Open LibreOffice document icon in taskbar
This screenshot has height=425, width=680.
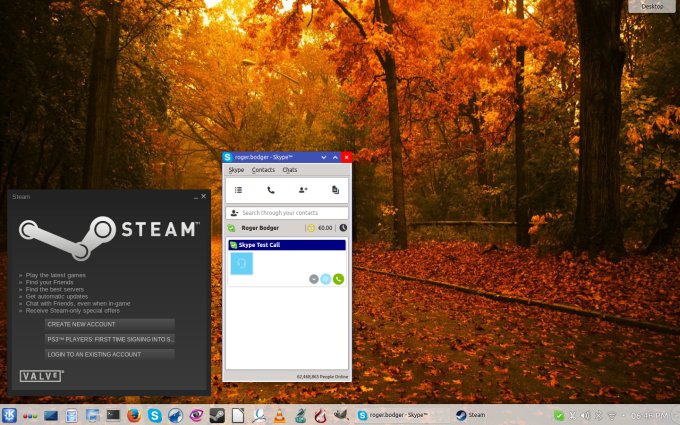coord(238,415)
